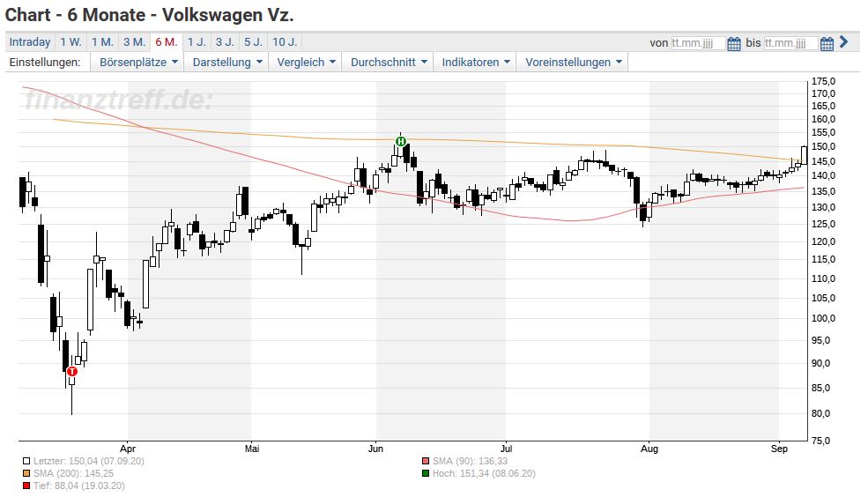Click 'Letzter: 150,04 (07.09.20)' legend text
Screen dimensions: 868x497
tap(89, 461)
